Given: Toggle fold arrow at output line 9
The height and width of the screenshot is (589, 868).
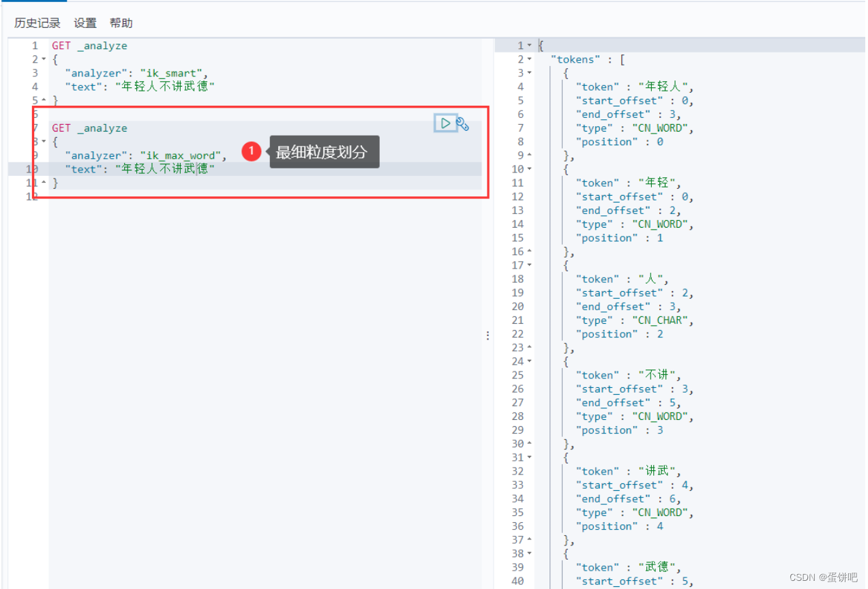Looking at the screenshot, I should pyautogui.click(x=529, y=155).
